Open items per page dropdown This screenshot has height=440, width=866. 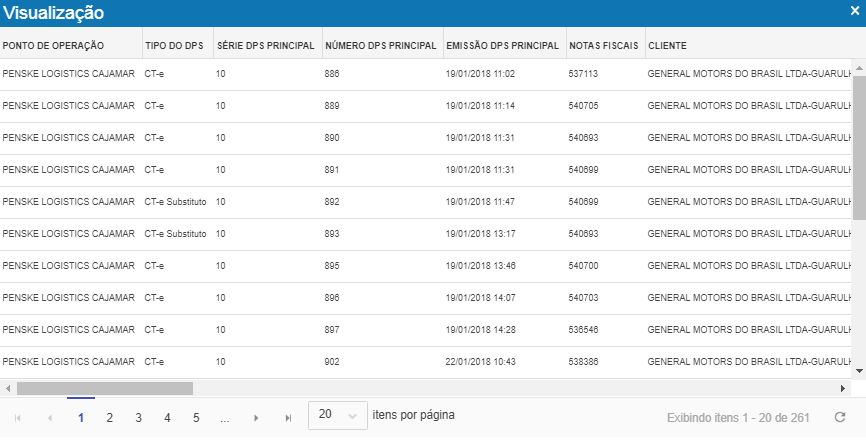337,415
